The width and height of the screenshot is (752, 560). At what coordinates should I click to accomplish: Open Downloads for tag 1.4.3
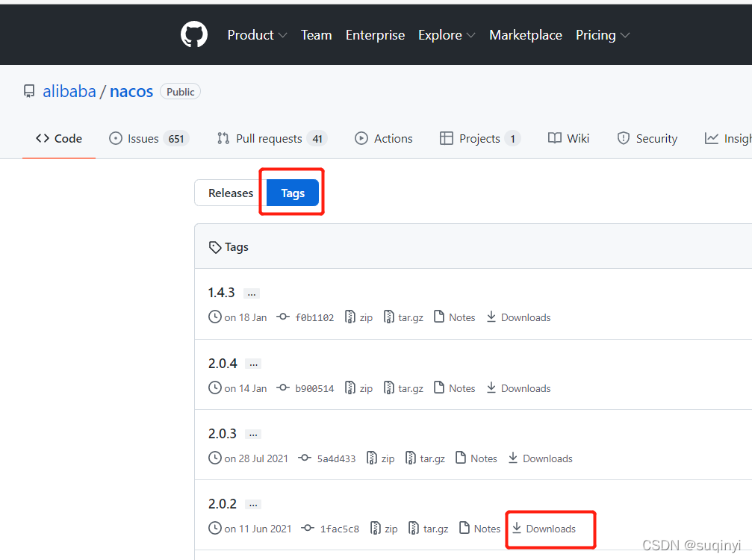(x=518, y=317)
